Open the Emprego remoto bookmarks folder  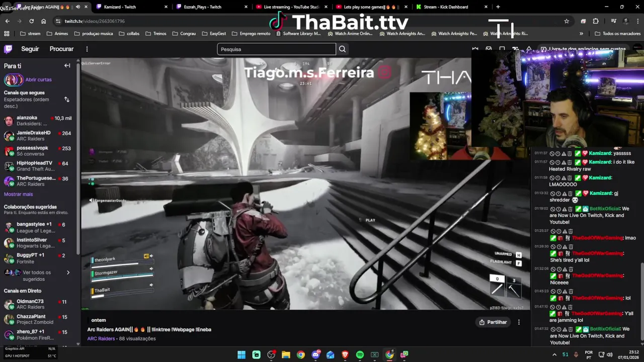click(x=251, y=34)
